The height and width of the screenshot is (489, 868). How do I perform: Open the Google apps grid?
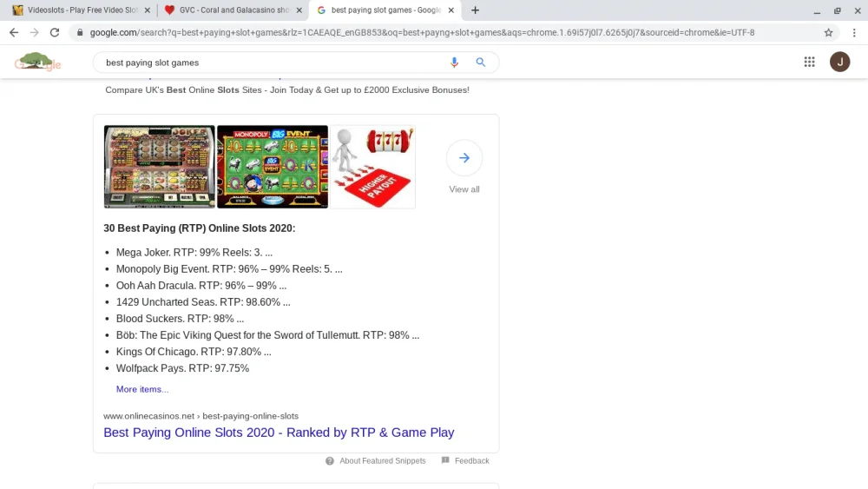pos(809,62)
